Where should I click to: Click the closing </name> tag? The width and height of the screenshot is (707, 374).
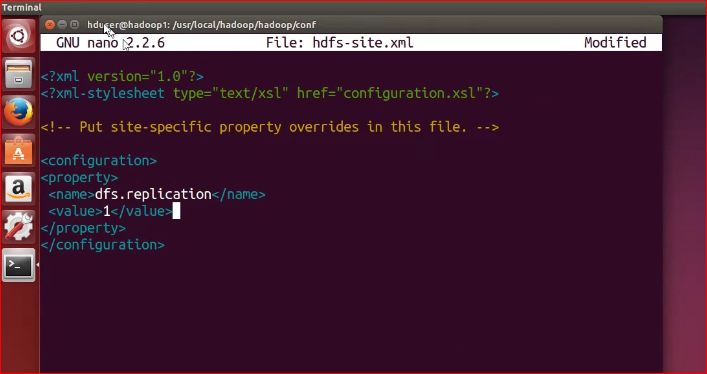[x=239, y=194]
